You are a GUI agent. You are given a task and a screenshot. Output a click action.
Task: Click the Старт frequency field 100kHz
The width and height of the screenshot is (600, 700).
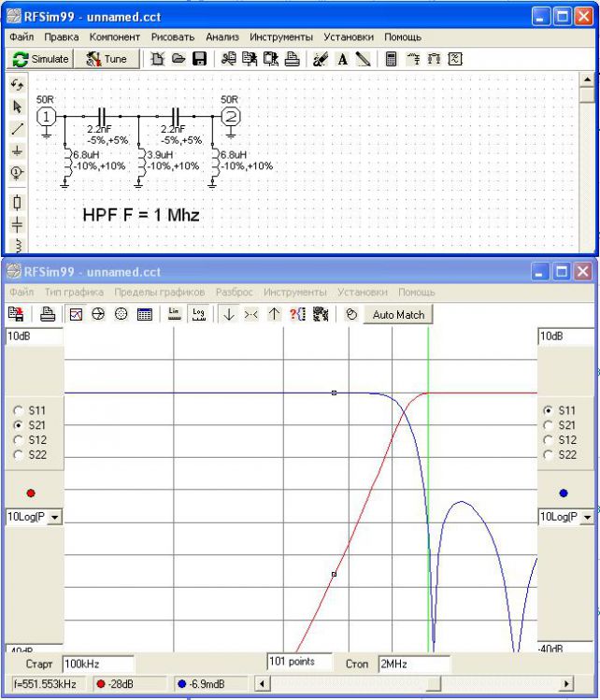point(98,664)
